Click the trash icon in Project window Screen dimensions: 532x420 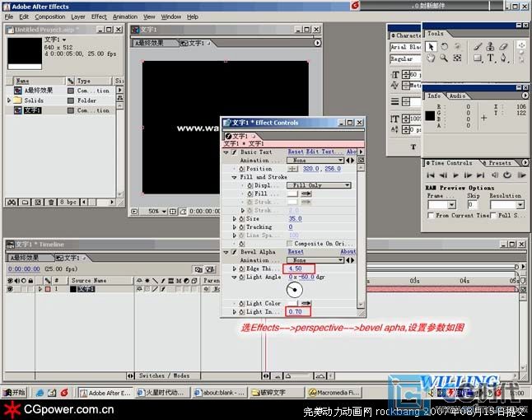[51, 203]
